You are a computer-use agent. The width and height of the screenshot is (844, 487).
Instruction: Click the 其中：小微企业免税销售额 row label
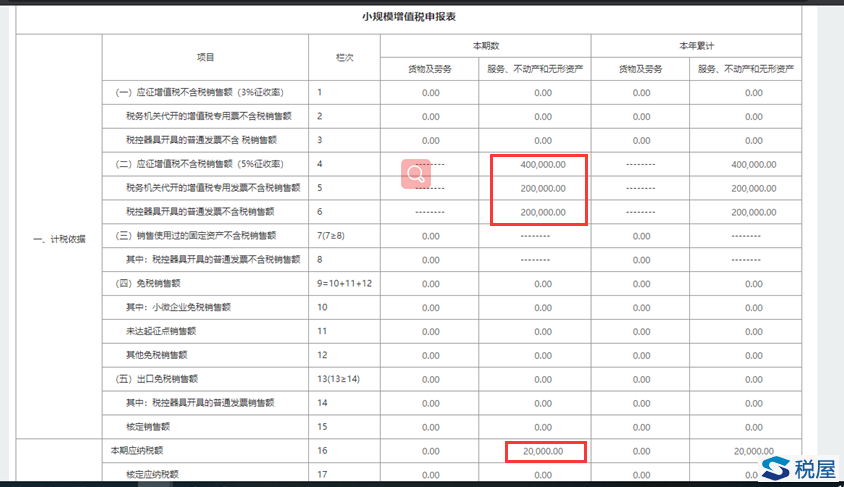(178, 308)
